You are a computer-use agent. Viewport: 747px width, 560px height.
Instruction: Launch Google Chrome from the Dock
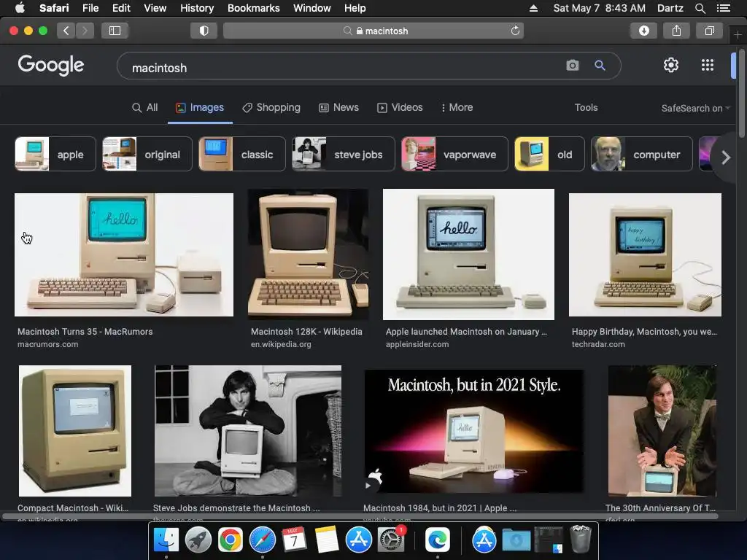click(x=230, y=540)
